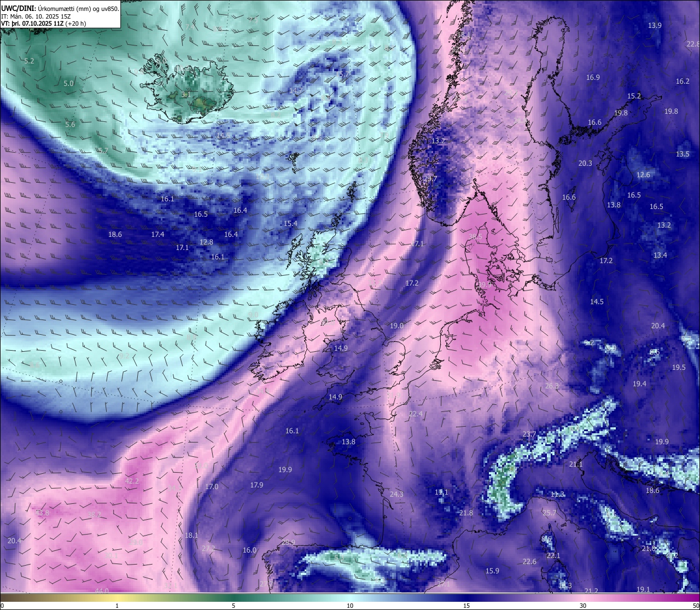The width and height of the screenshot is (700, 610).
Task: Click the 20.3 value label
Action: (585, 163)
